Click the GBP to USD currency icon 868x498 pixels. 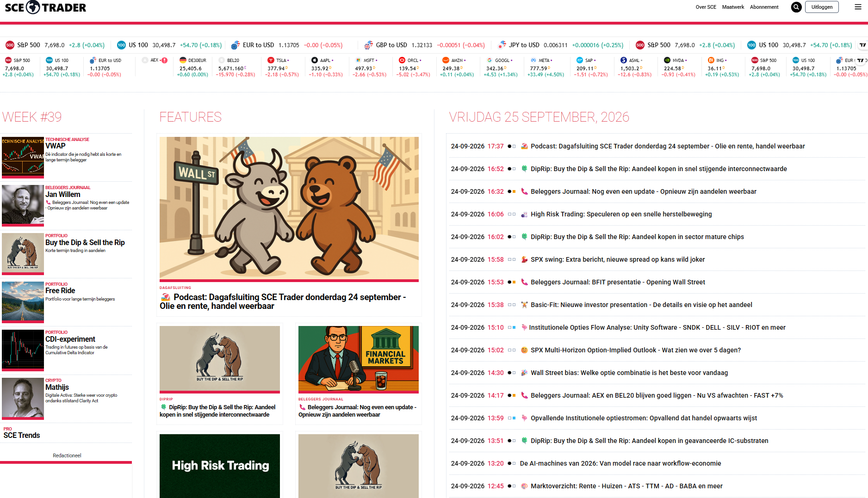(x=369, y=45)
